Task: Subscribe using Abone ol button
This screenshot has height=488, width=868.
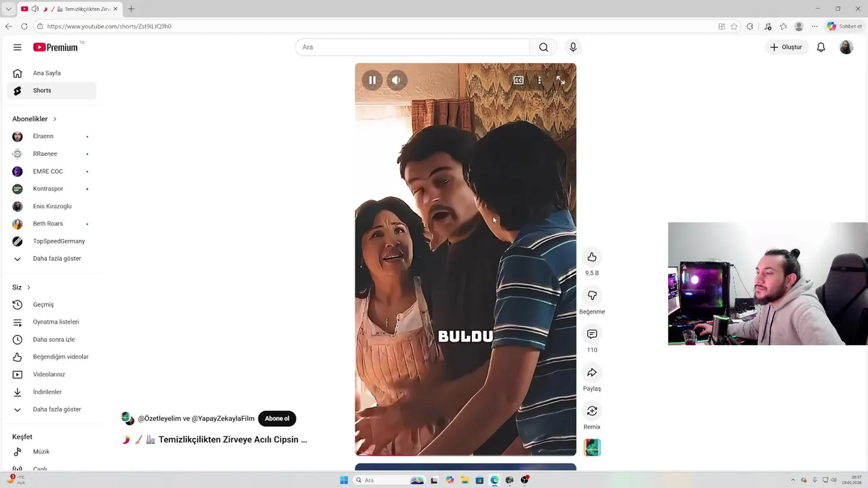Action: coord(277,418)
